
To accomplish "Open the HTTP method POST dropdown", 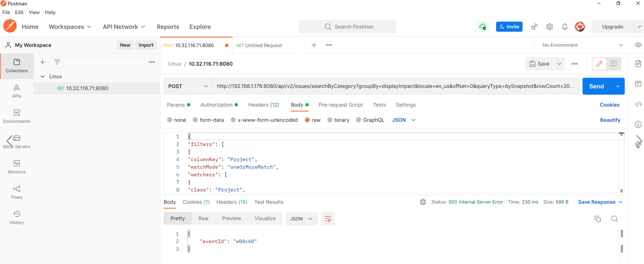I will pyautogui.click(x=188, y=86).
